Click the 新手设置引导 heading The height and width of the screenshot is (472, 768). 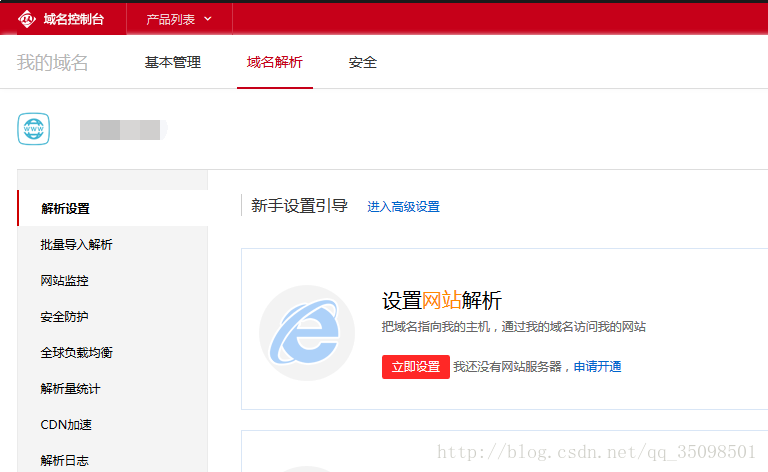point(299,206)
